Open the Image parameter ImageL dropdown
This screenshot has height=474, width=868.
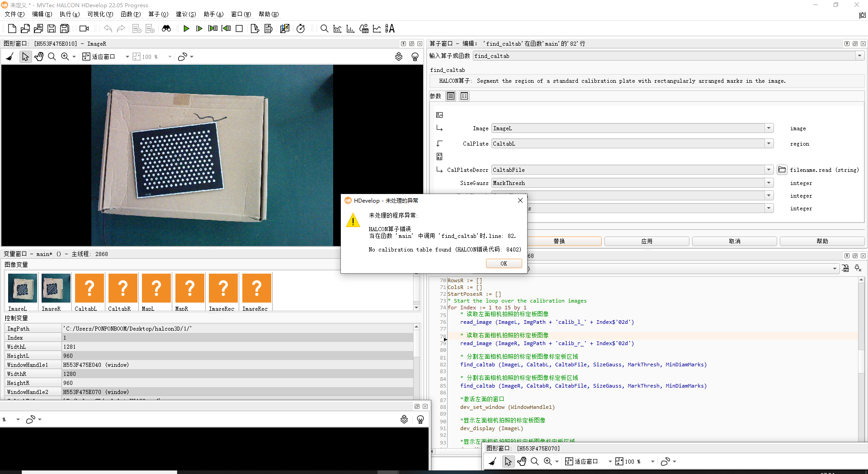pyautogui.click(x=769, y=128)
